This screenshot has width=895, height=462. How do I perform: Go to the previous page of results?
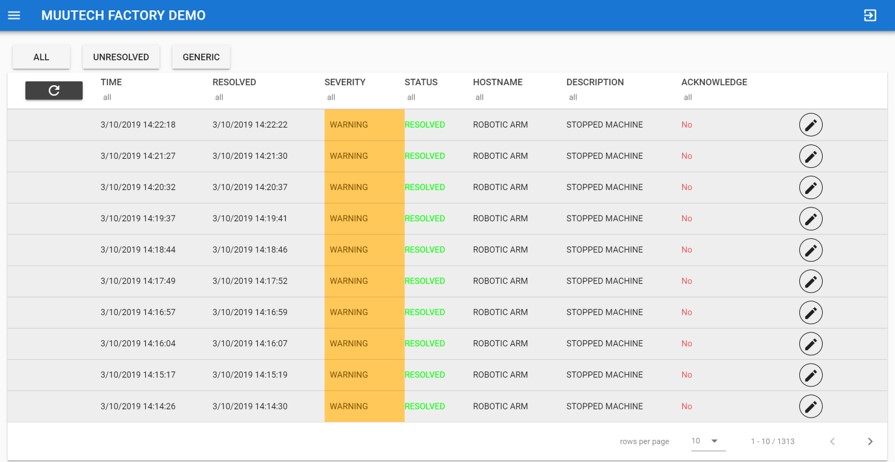pos(832,441)
